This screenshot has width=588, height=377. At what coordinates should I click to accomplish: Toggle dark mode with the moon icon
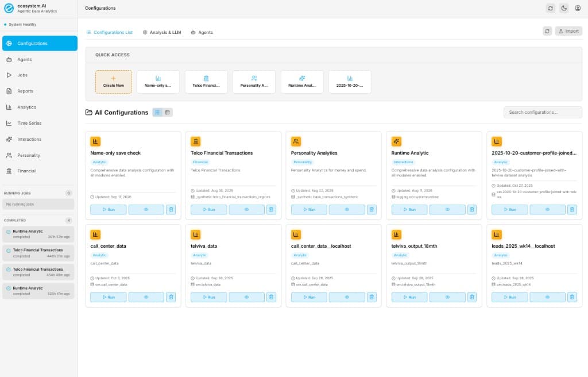click(x=564, y=8)
